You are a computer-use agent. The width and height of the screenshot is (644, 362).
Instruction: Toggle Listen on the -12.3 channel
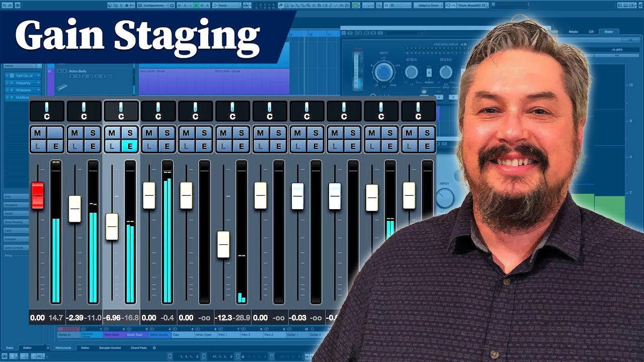coord(224,146)
